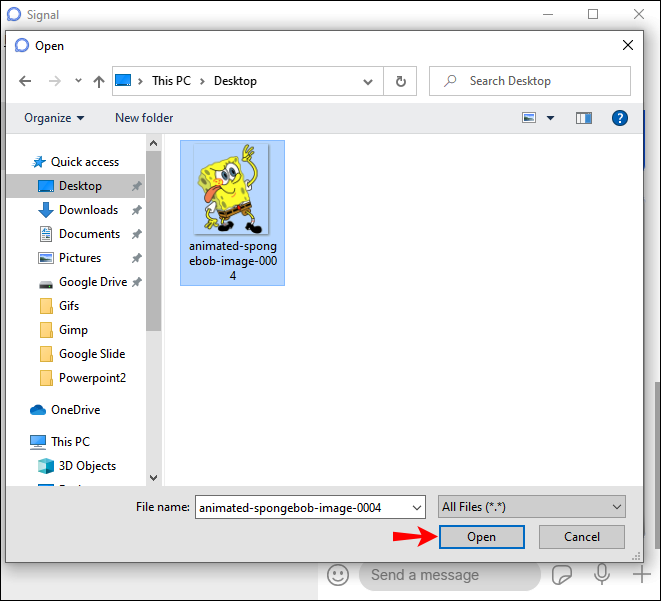Open the sticker picker in Signal
661x601 pixels.
click(x=562, y=575)
